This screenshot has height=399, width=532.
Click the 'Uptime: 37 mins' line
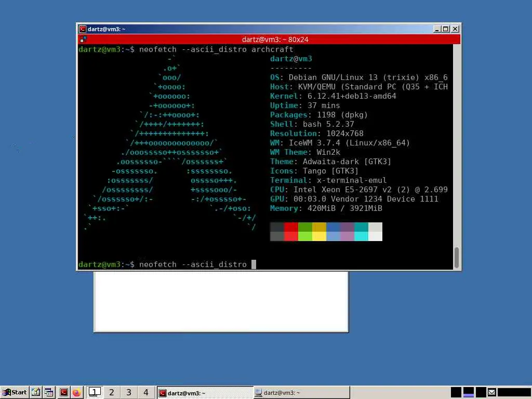304,105
